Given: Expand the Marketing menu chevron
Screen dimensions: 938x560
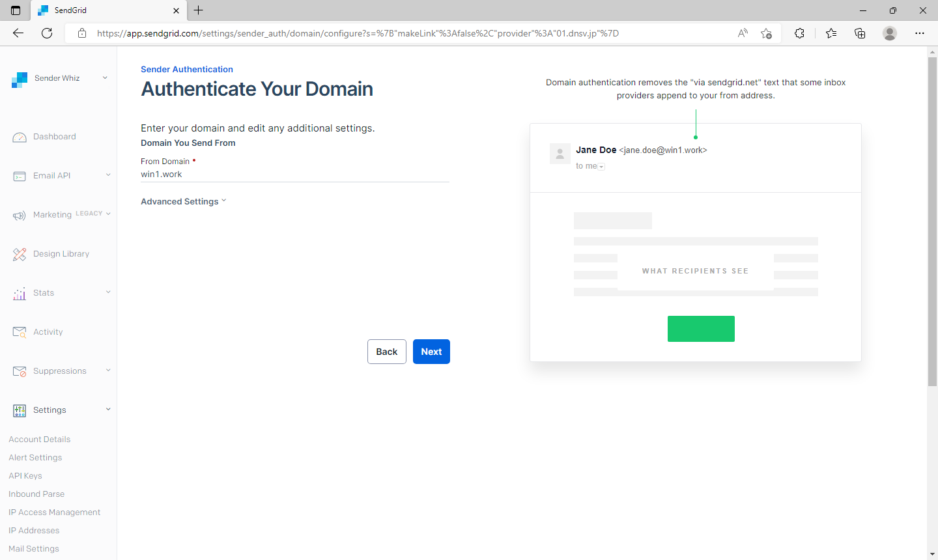Looking at the screenshot, I should [108, 214].
